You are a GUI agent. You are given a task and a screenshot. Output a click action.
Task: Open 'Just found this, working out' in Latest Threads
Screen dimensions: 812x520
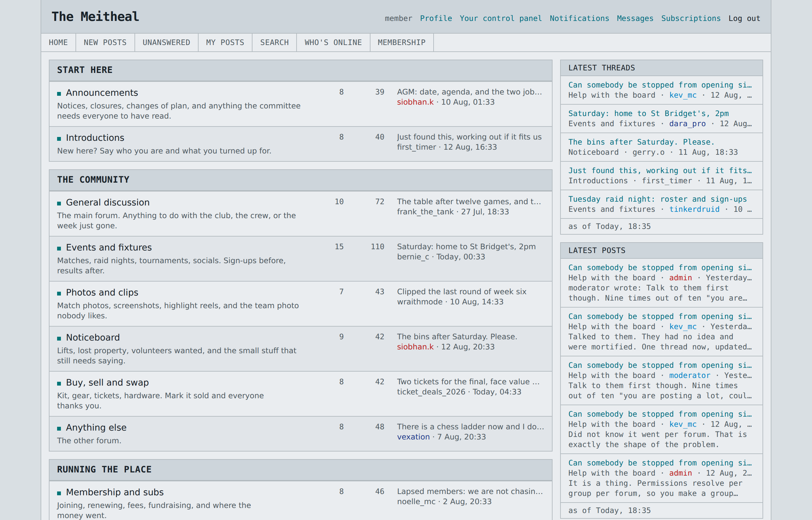660,171
